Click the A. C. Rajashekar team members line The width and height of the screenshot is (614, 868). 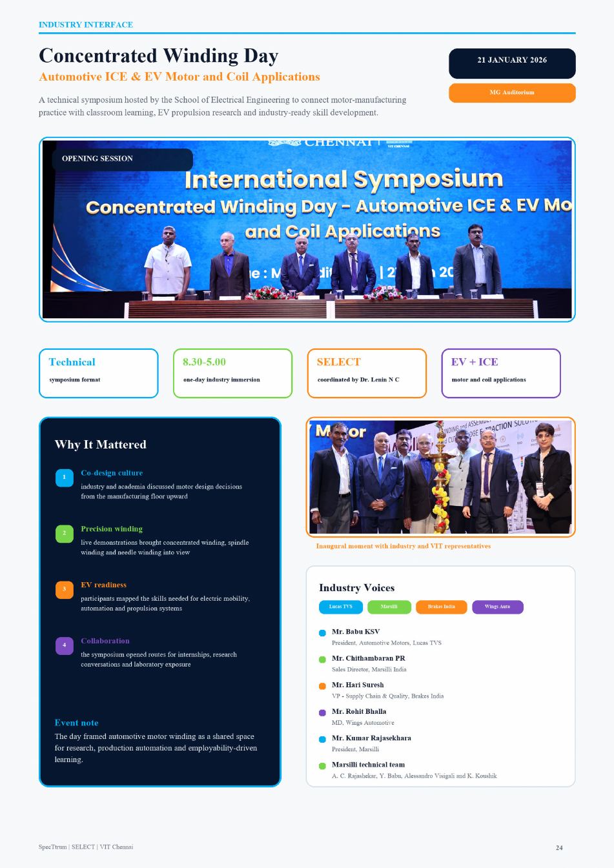coord(414,776)
